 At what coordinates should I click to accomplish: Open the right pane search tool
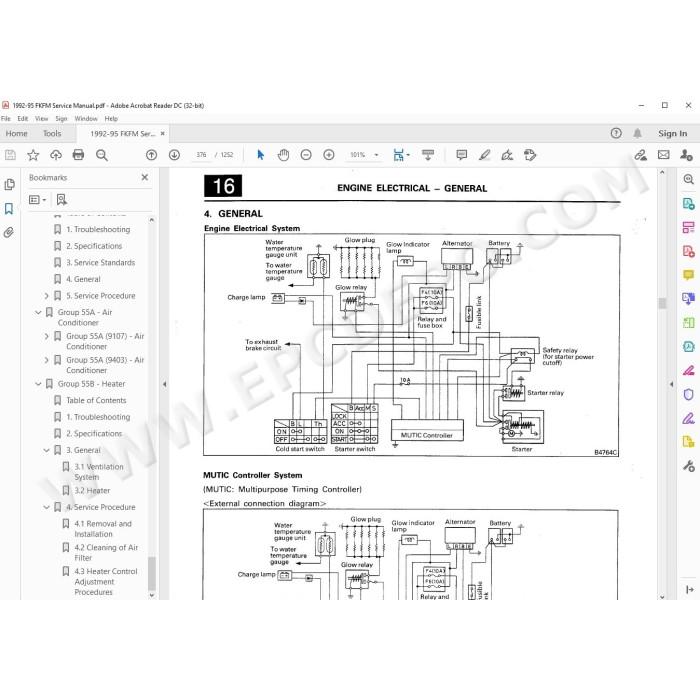click(688, 179)
